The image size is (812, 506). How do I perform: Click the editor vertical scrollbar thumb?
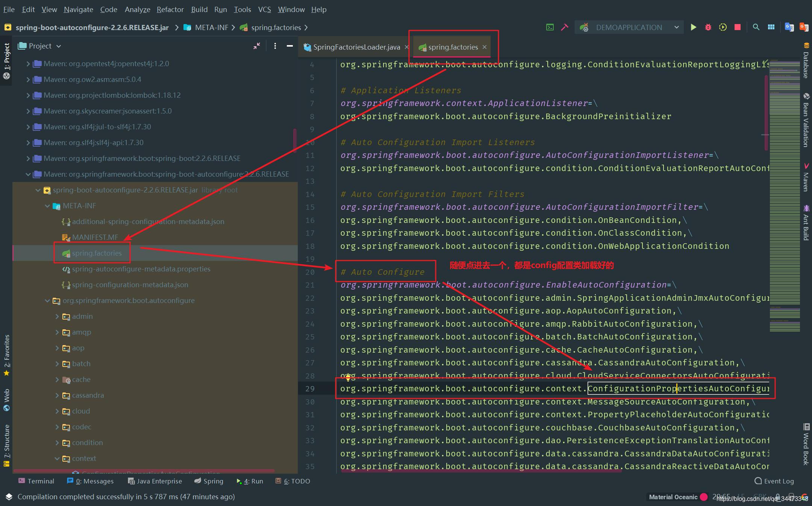point(766,113)
